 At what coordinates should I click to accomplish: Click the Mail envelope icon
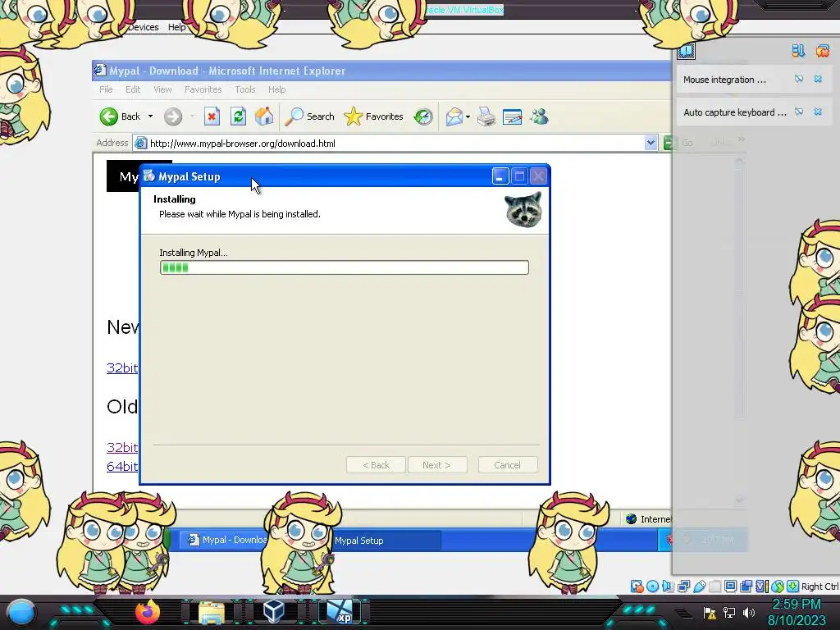point(454,116)
